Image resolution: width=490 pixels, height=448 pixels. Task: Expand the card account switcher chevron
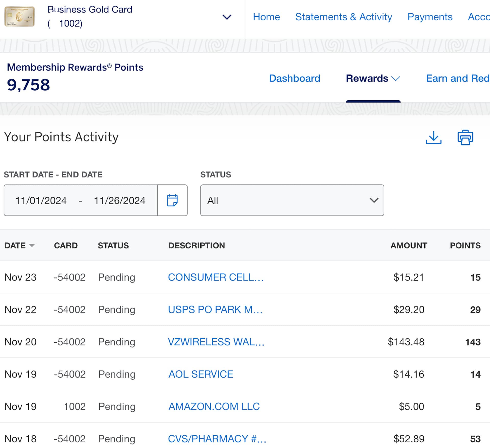tap(227, 17)
